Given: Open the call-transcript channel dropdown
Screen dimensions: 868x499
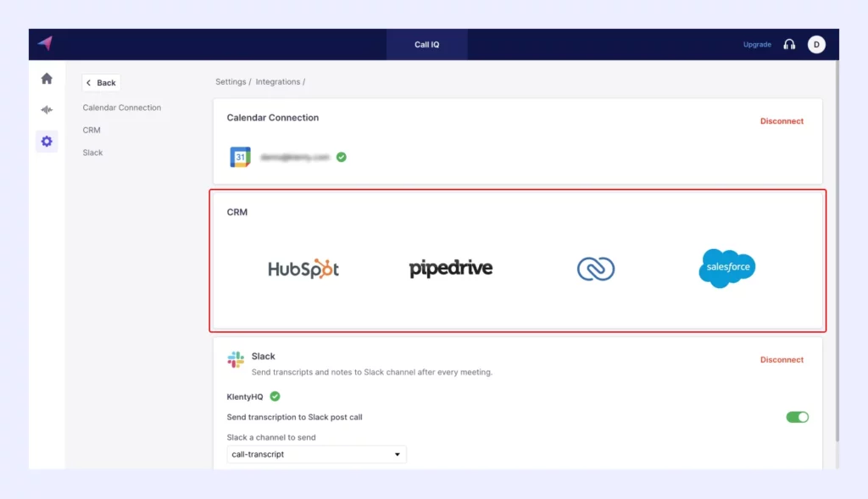Looking at the screenshot, I should 316,454.
